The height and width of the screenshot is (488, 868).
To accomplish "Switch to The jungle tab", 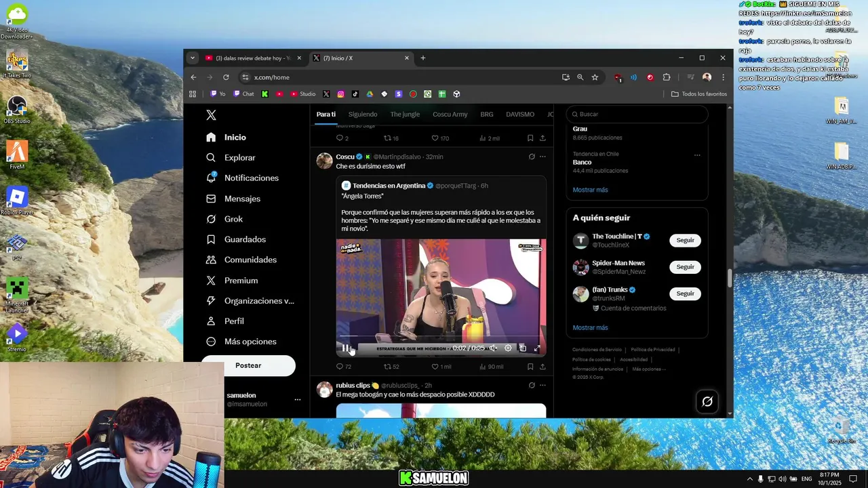I will [405, 115].
